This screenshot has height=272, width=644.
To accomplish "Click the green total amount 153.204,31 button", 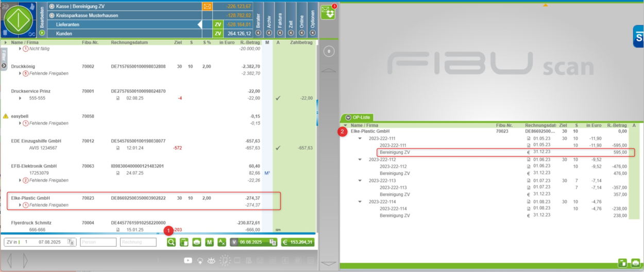I will click(297, 242).
